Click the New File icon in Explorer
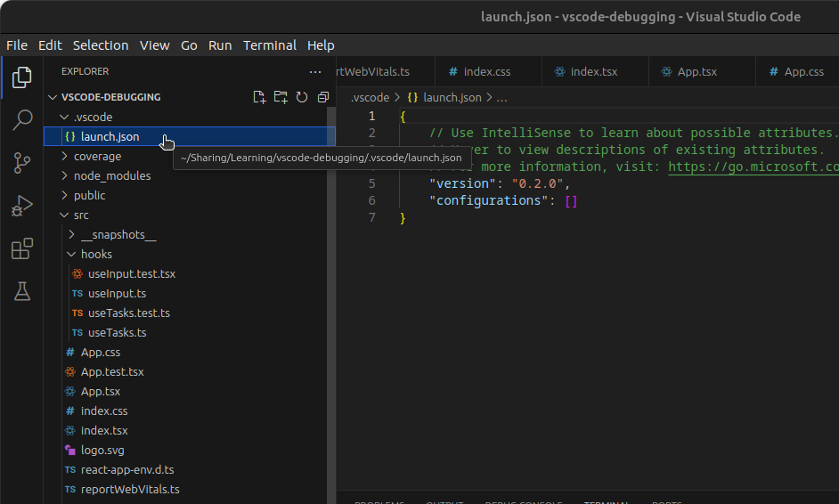Screen dimensions: 839x504 pos(259,97)
